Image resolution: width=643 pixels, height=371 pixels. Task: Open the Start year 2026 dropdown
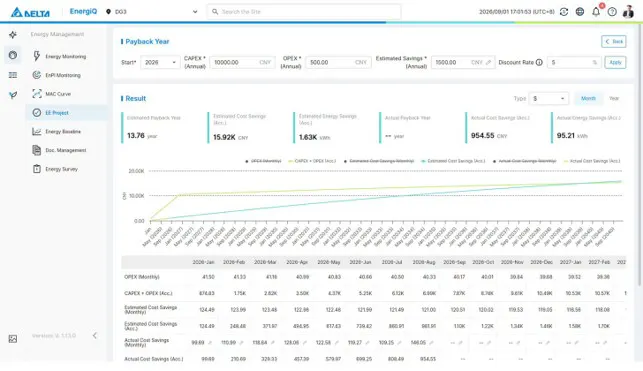click(x=160, y=62)
